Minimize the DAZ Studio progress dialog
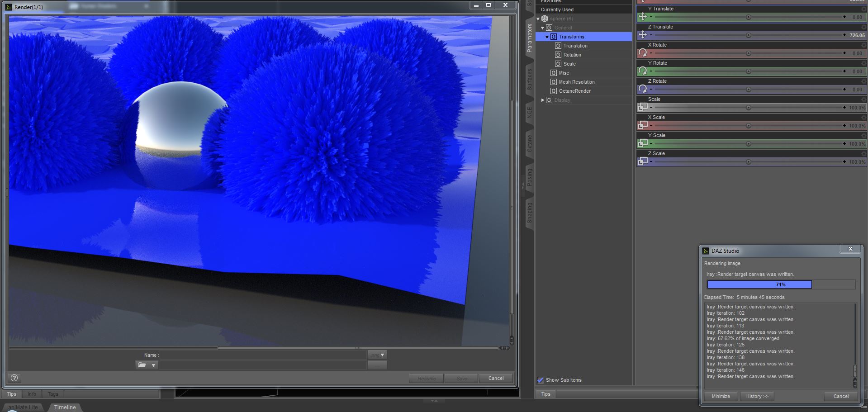This screenshot has height=412, width=868. pyautogui.click(x=721, y=396)
